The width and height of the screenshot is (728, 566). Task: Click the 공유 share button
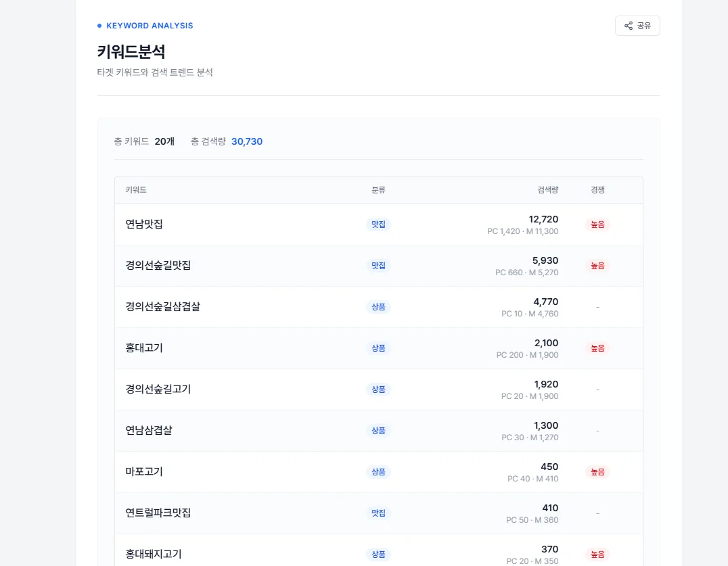[637, 25]
